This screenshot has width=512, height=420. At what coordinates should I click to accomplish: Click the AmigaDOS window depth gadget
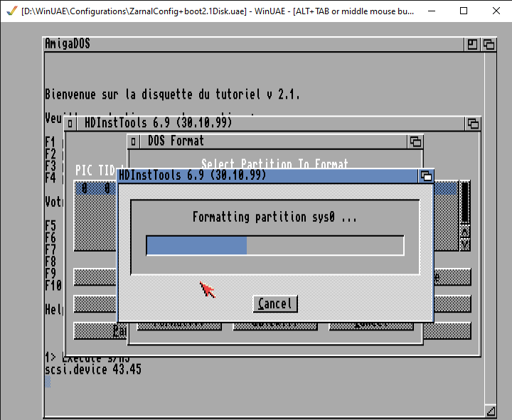click(489, 44)
